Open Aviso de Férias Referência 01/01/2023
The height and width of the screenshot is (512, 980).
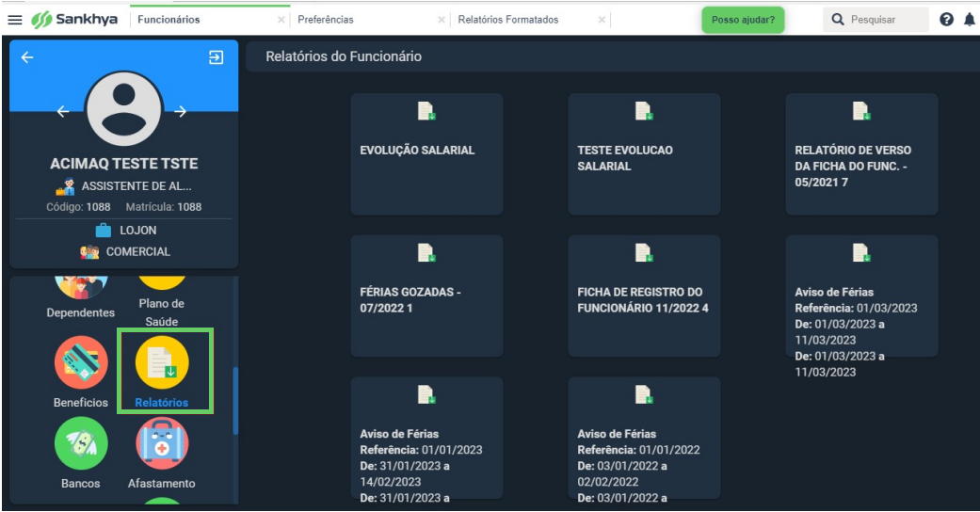tap(426, 439)
